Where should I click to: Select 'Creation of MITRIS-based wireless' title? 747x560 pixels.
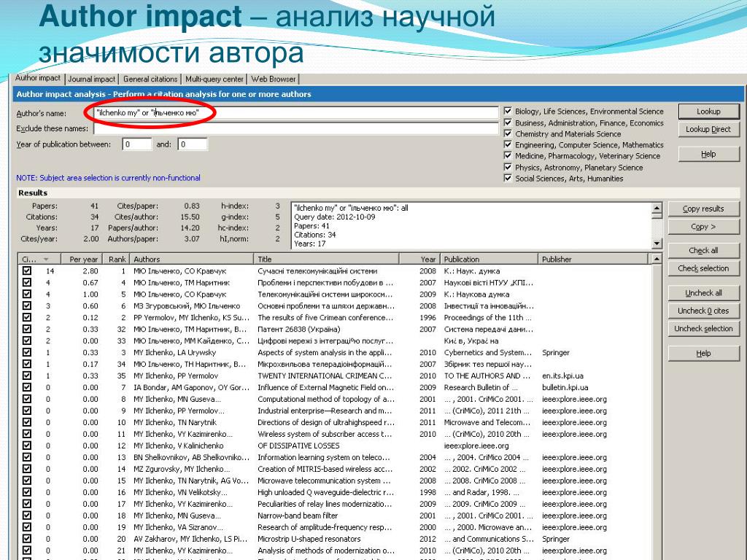(x=325, y=469)
